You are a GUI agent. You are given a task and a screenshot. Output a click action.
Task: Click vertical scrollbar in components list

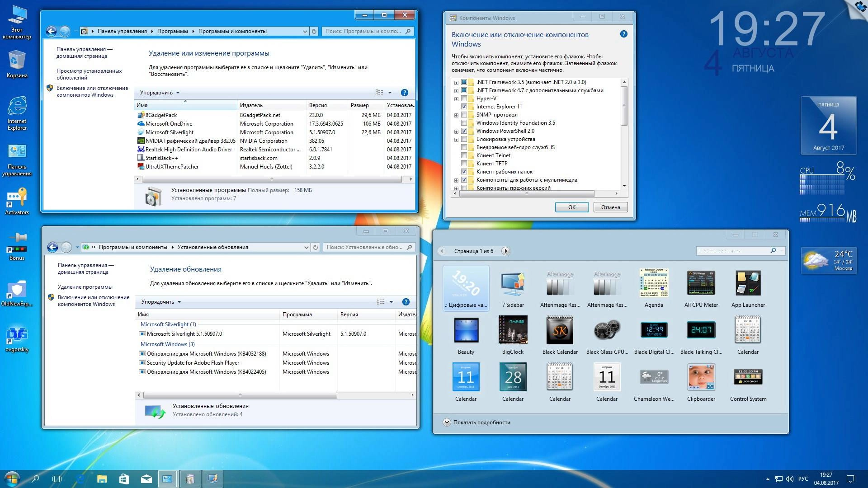624,106
